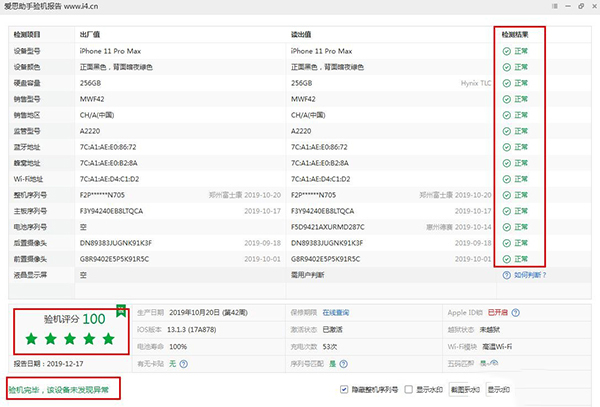
Task: Click the check icon in 电池序列号 row
Action: click(507, 226)
